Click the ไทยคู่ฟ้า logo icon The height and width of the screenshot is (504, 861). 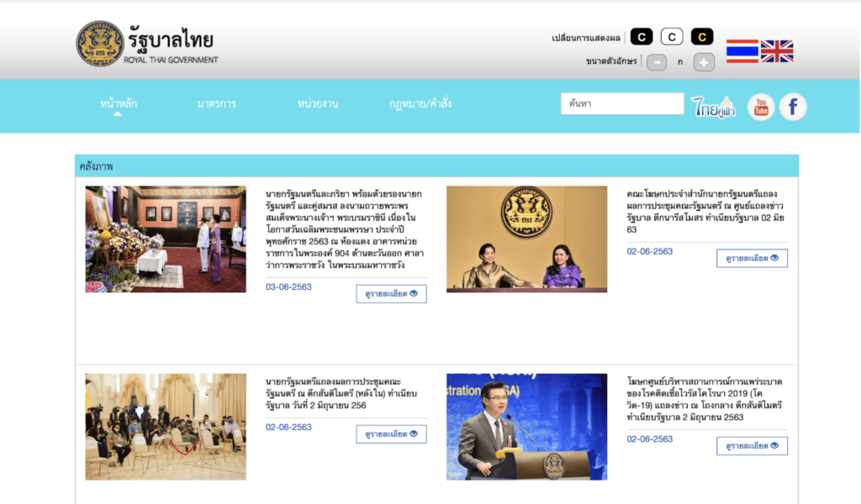pyautogui.click(x=714, y=106)
